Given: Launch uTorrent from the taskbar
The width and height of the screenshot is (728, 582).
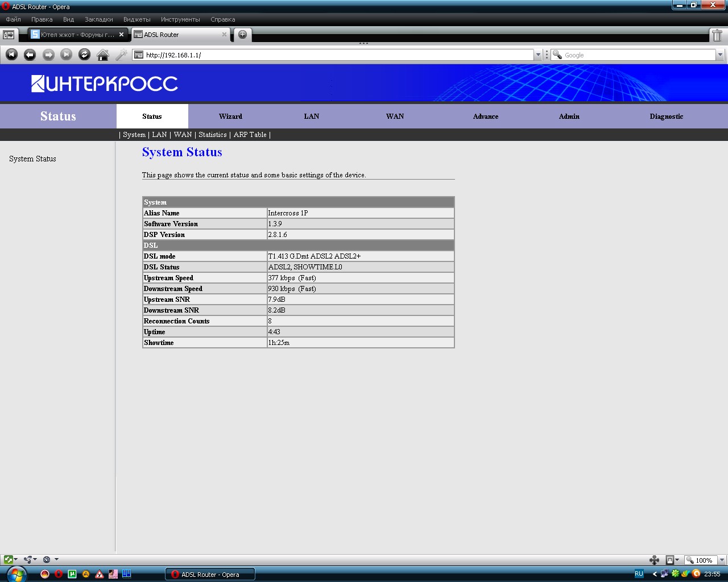Looking at the screenshot, I should 72,574.
